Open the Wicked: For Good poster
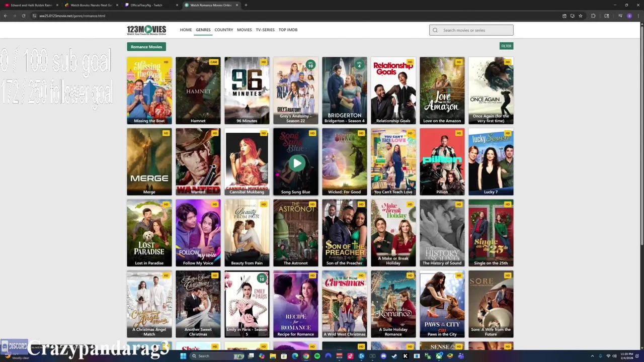Image resolution: width=644 pixels, height=362 pixels. point(345,162)
